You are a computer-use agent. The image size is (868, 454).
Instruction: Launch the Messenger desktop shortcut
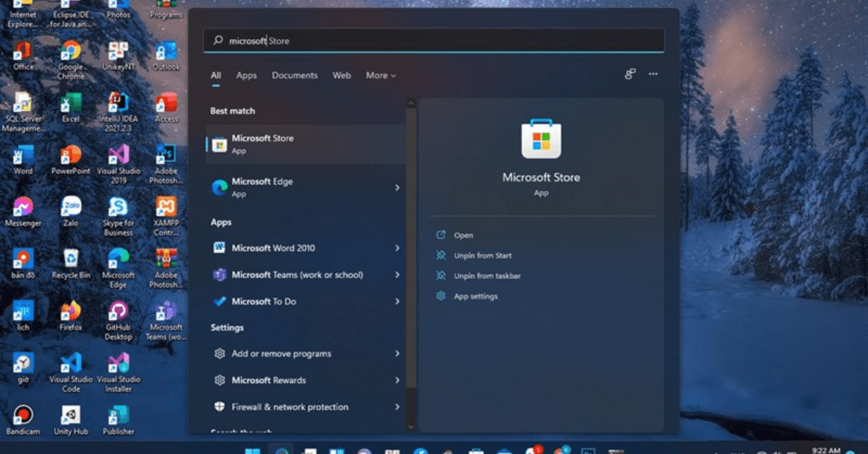click(x=23, y=212)
